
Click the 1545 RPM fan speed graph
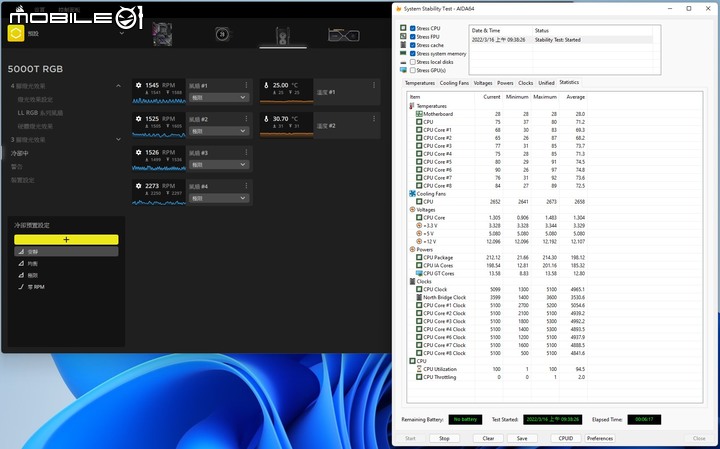159,101
